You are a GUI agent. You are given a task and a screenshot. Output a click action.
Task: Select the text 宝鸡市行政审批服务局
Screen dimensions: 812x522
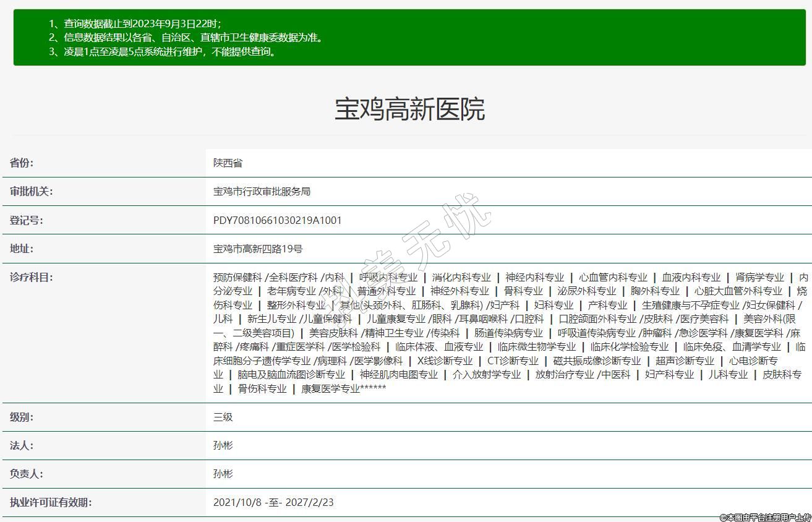[x=262, y=192]
